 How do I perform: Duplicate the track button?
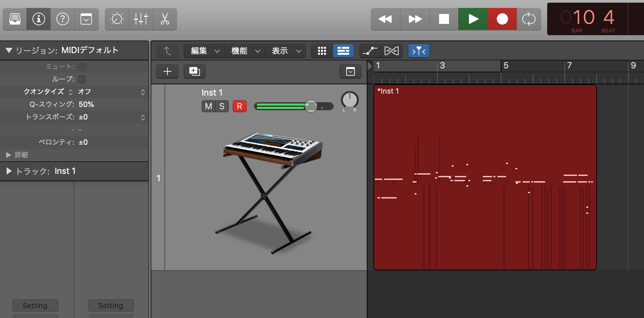click(x=195, y=71)
